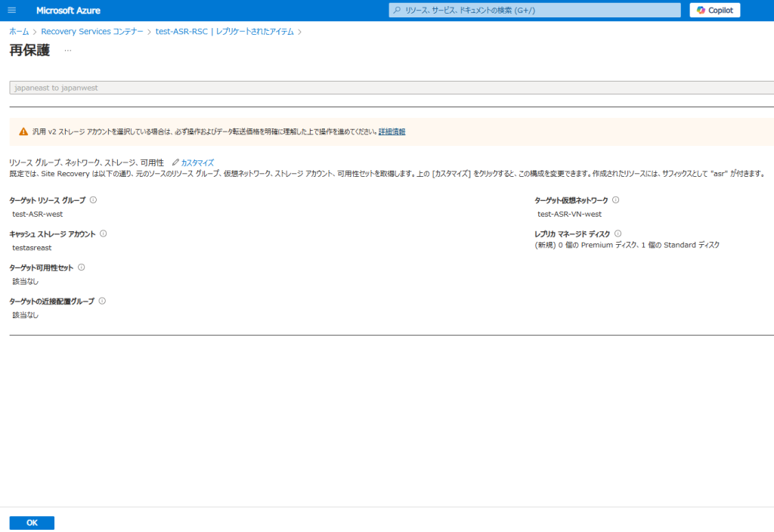Click カスタマイズ to edit target settings

point(197,162)
